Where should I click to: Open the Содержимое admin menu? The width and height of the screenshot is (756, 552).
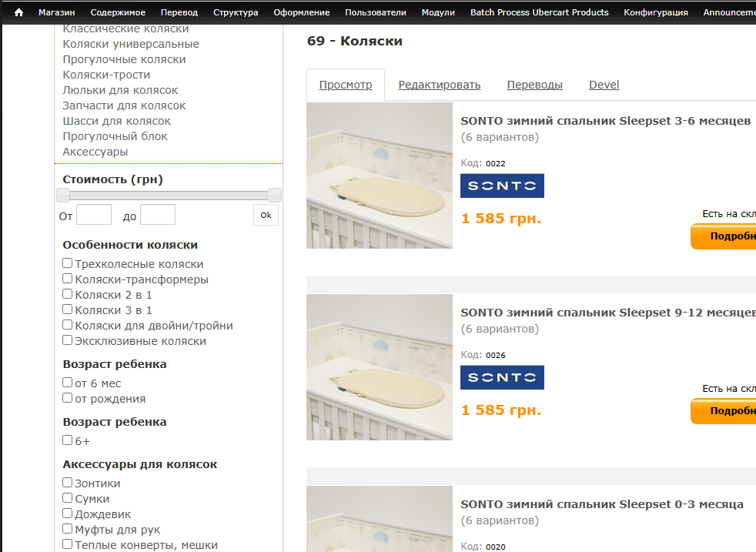[x=118, y=12]
